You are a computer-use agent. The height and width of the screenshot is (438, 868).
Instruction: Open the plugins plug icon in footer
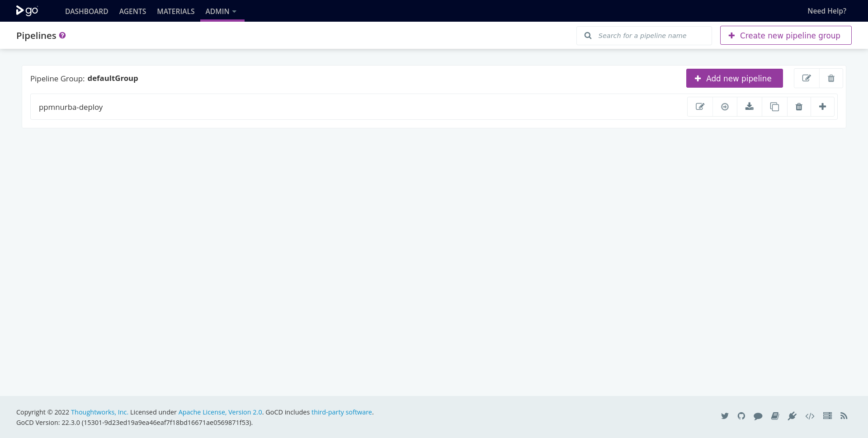[792, 416]
